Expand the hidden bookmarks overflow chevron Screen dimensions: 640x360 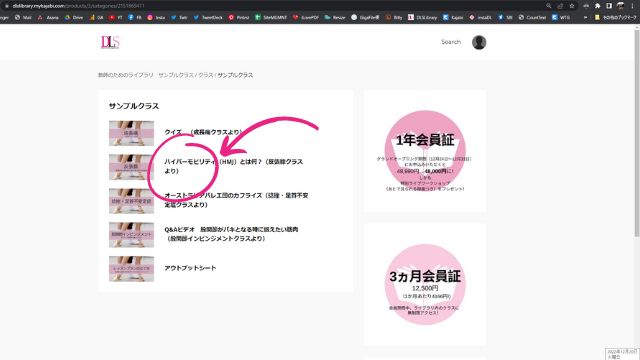[x=585, y=18]
